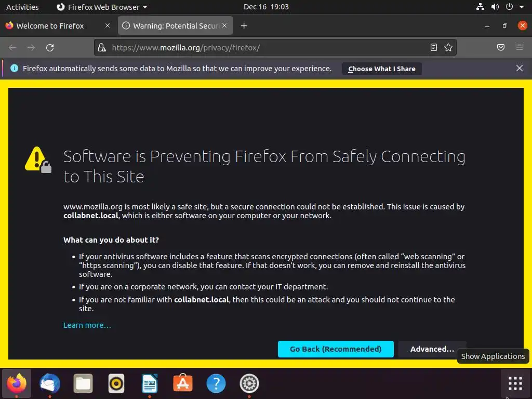Open Help from the dock
The width and height of the screenshot is (532, 399).
[x=216, y=383]
